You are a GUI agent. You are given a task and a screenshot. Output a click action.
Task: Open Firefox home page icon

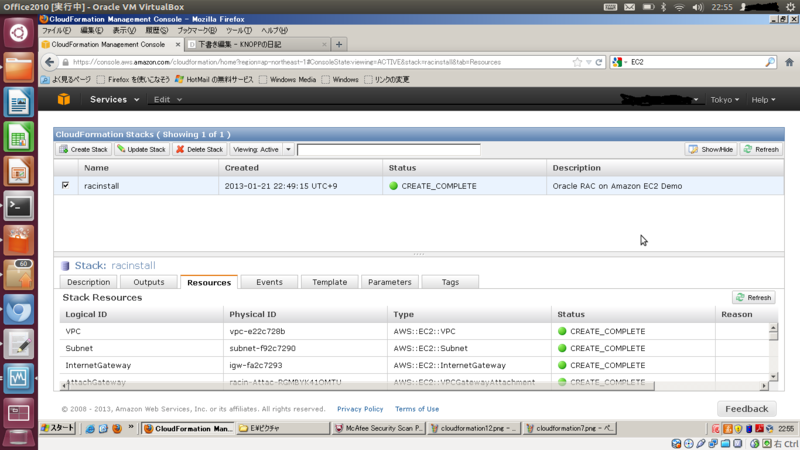click(789, 62)
